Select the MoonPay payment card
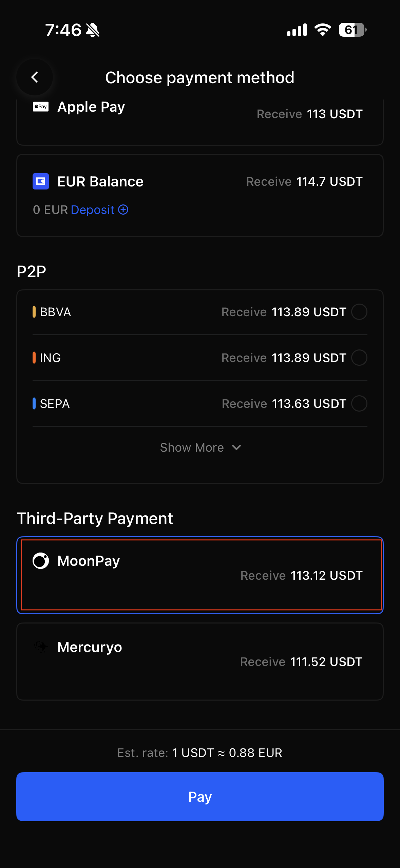The height and width of the screenshot is (868, 400). click(x=200, y=575)
